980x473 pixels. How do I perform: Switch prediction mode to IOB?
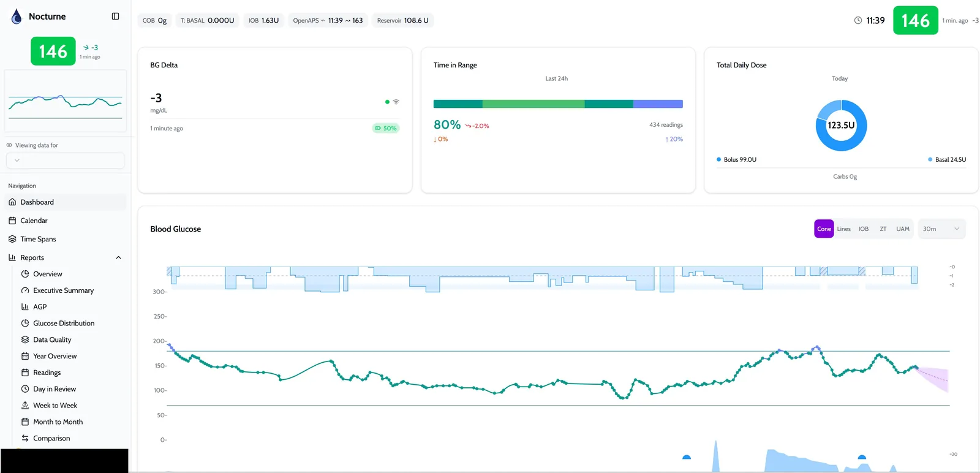click(863, 229)
